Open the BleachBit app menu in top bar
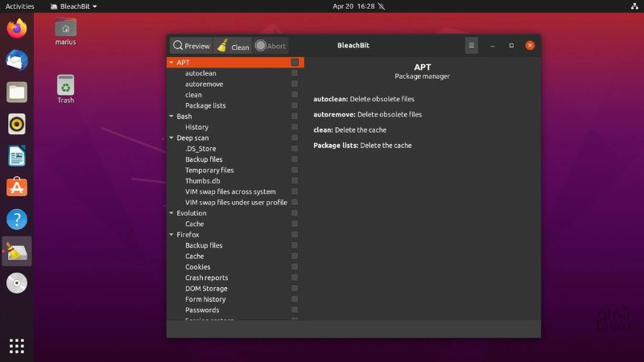The height and width of the screenshot is (362, 644). click(x=73, y=6)
